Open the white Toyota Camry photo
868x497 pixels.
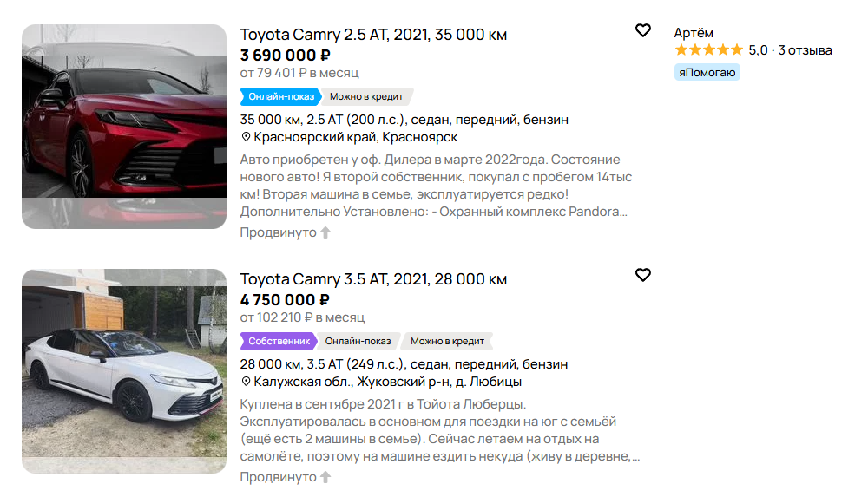pos(124,371)
